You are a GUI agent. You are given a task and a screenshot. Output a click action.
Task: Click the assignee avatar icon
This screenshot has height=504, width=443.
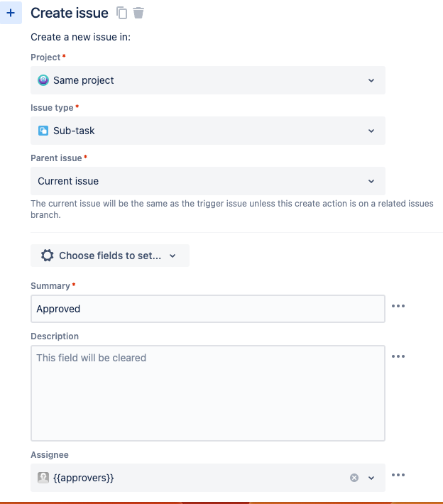(x=43, y=478)
